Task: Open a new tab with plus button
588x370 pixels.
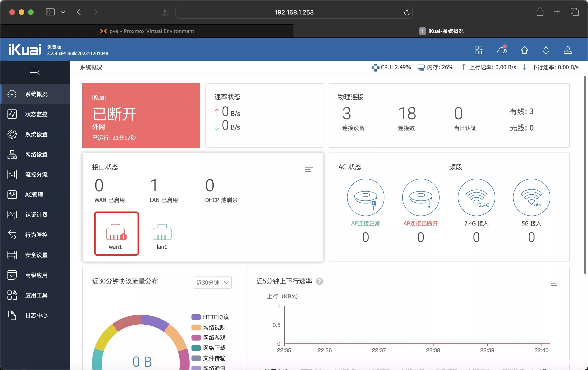Action: 557,12
